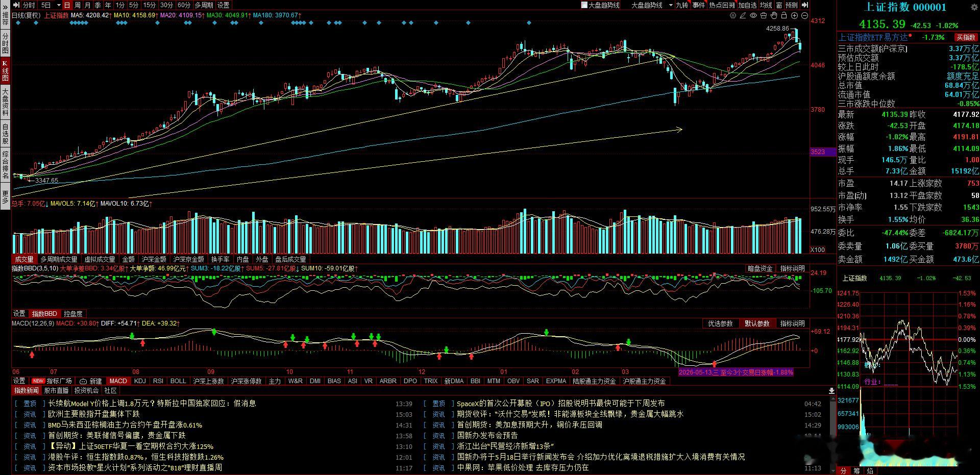Open 热点回溯 hot topic review
Viewport: 980px width, 475px height.
coord(722,5)
